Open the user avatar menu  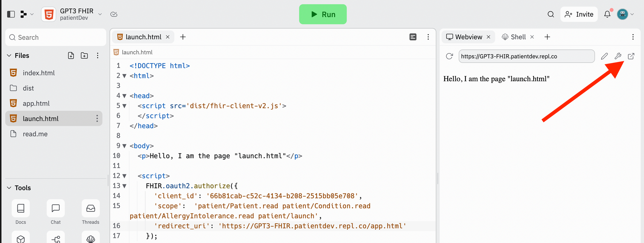pyautogui.click(x=625, y=14)
